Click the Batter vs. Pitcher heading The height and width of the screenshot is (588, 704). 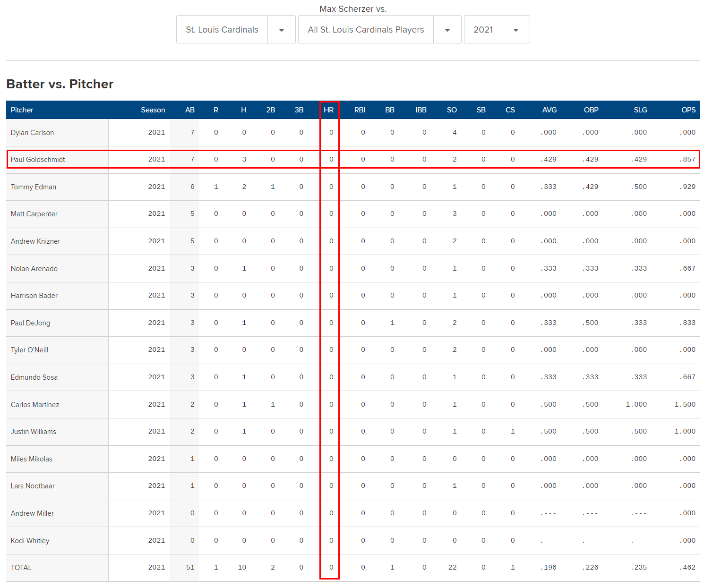(60, 84)
